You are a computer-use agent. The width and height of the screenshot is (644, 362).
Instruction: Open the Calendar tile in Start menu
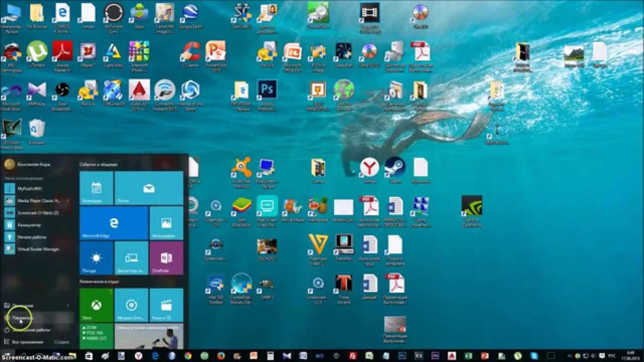[x=96, y=188]
